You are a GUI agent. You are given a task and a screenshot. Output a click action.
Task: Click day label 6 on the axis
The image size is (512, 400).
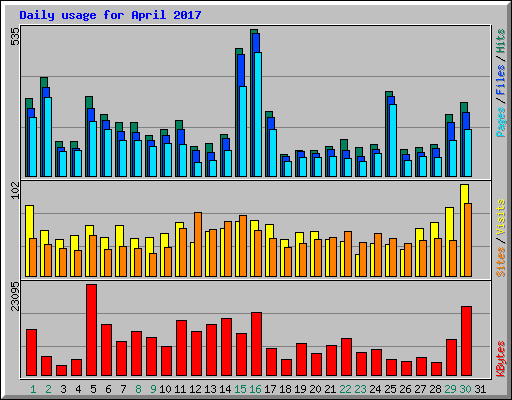(x=108, y=389)
